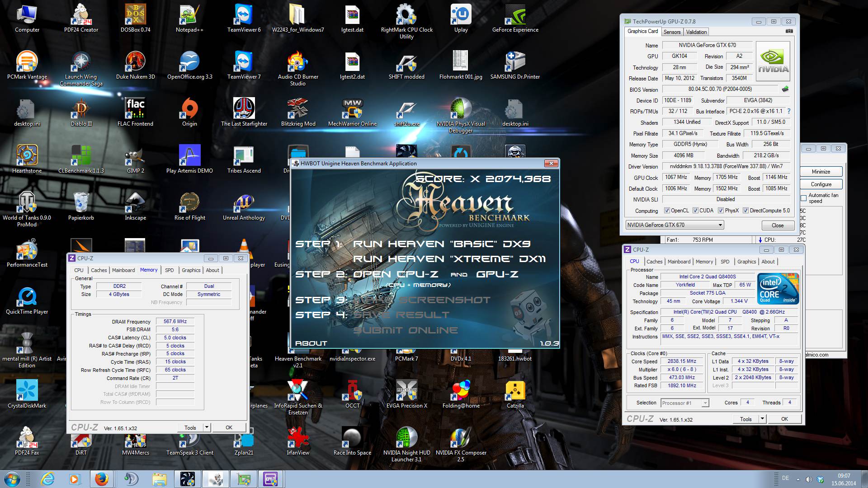Image resolution: width=868 pixels, height=488 pixels.
Task: Toggle DirectCompute 5.0 checkbox
Action: [745, 211]
